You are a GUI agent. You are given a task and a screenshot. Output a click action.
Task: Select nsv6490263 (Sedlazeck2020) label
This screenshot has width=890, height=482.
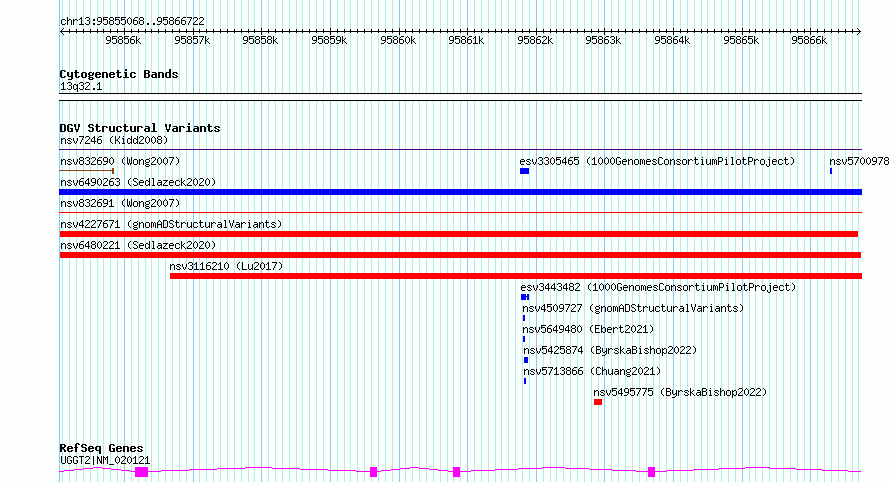(138, 182)
